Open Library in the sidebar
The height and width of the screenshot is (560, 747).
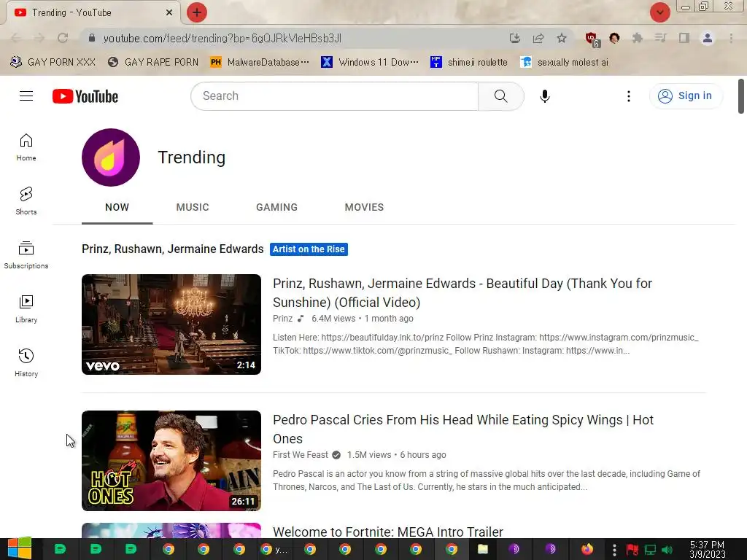(26, 309)
